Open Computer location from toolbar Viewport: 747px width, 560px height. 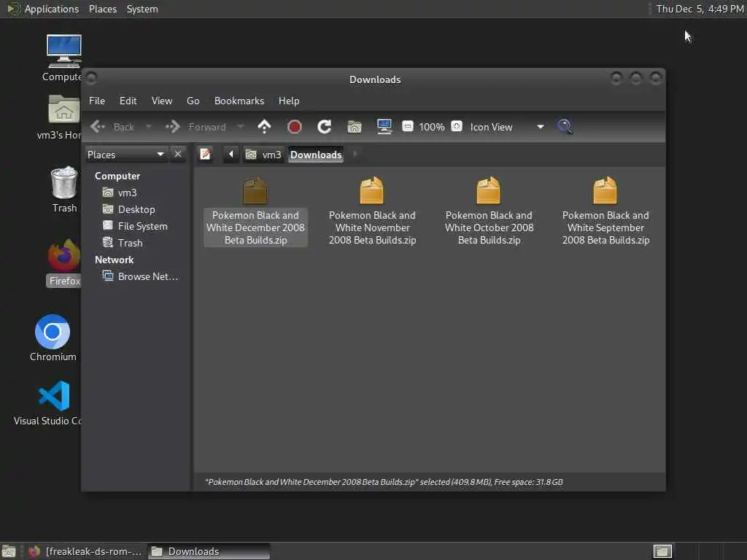pyautogui.click(x=384, y=127)
